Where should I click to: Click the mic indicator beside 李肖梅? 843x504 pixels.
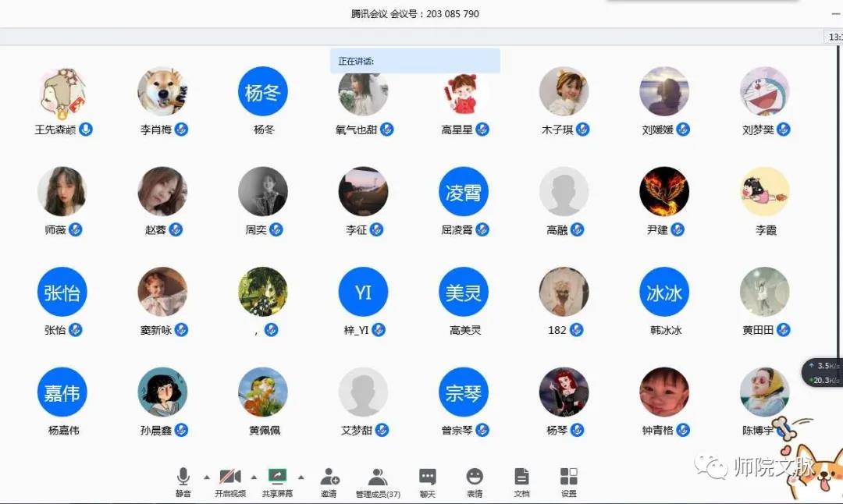click(181, 130)
